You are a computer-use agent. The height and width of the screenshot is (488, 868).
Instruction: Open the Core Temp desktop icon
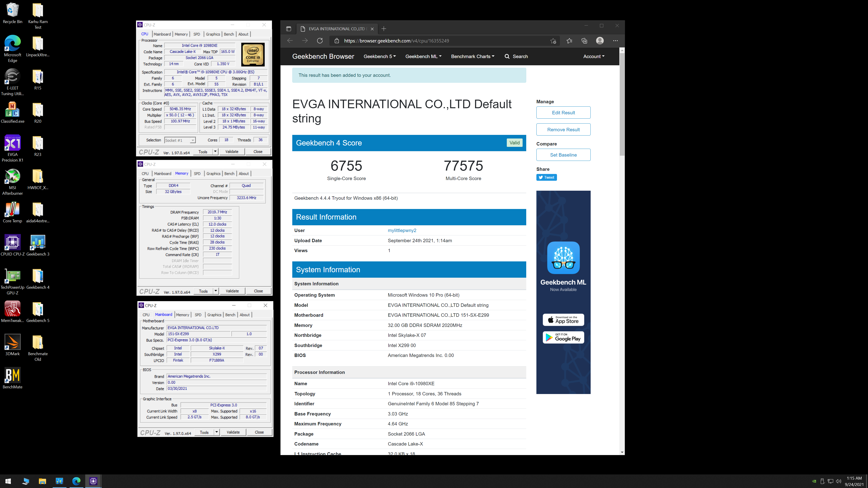pyautogui.click(x=12, y=212)
